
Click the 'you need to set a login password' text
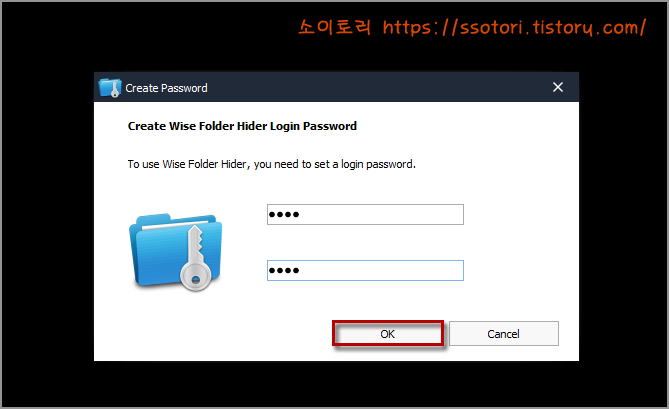pyautogui.click(x=334, y=165)
